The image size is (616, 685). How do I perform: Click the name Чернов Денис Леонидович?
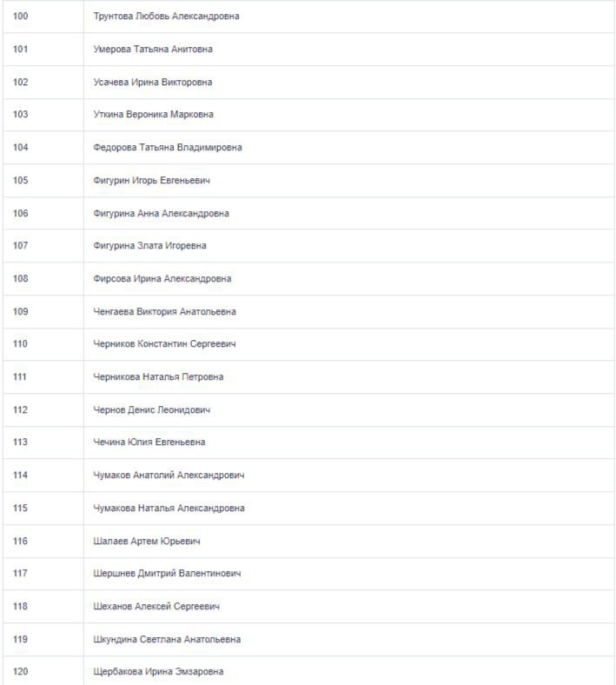pos(151,410)
